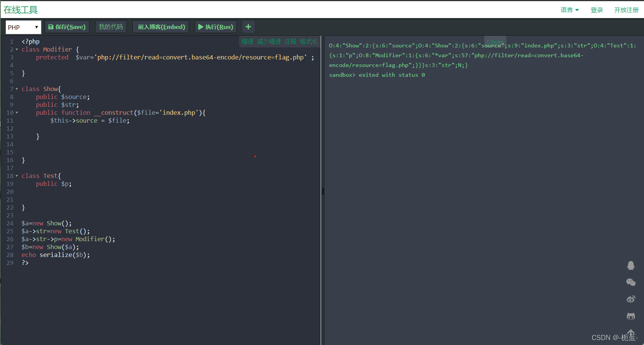The image size is (644, 345).
Task: Click the 'public $source;' line
Action: (x=63, y=97)
